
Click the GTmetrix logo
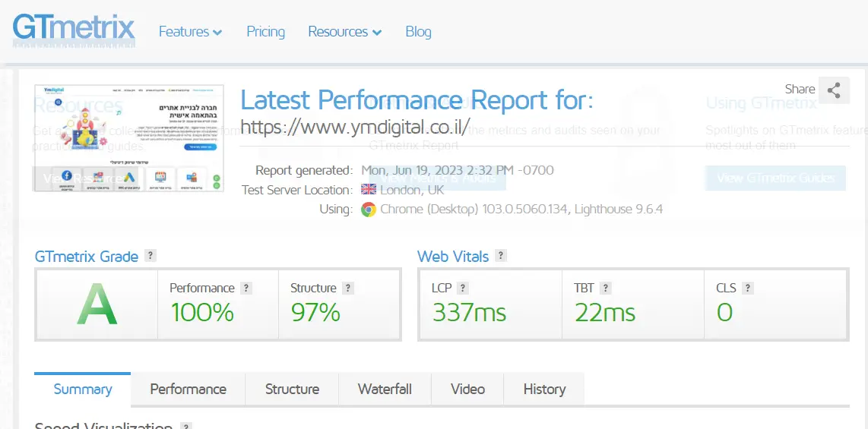(74, 29)
